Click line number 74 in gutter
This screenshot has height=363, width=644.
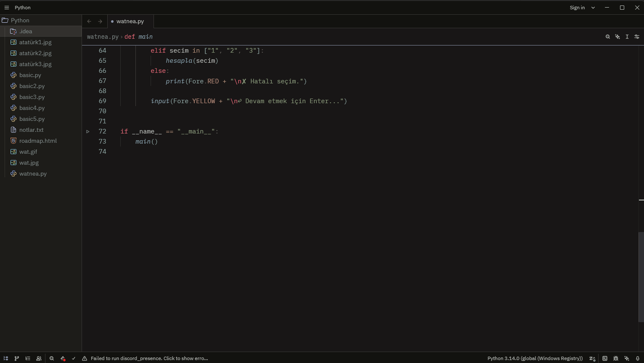[102, 152]
